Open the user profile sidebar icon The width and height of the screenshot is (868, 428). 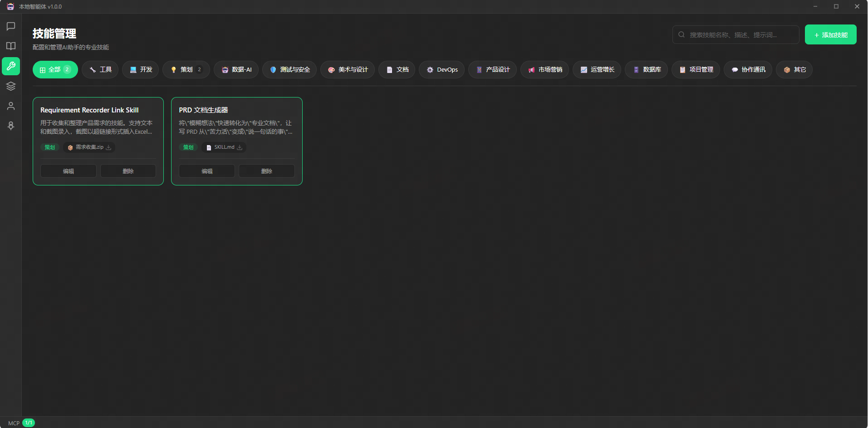click(11, 106)
